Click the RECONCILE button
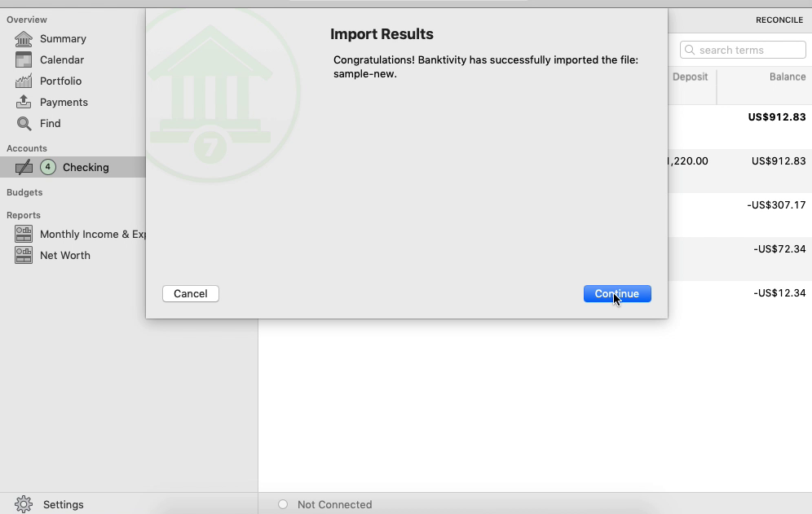Viewport: 812px width, 514px height. click(779, 20)
